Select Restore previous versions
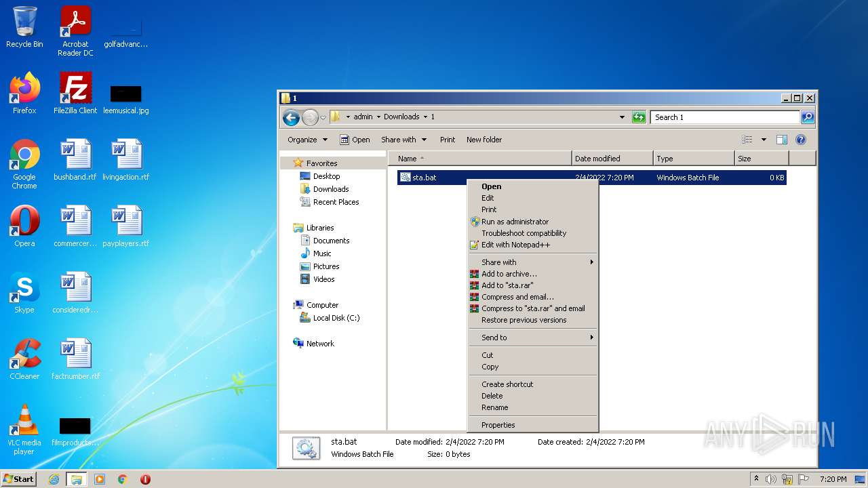This screenshot has height=488, width=868. coord(533,320)
